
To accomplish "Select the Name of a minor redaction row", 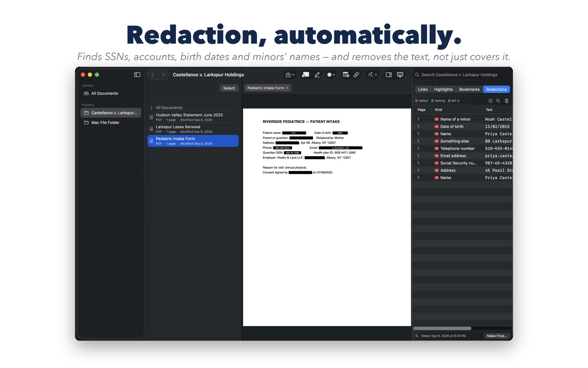I will tap(462, 119).
